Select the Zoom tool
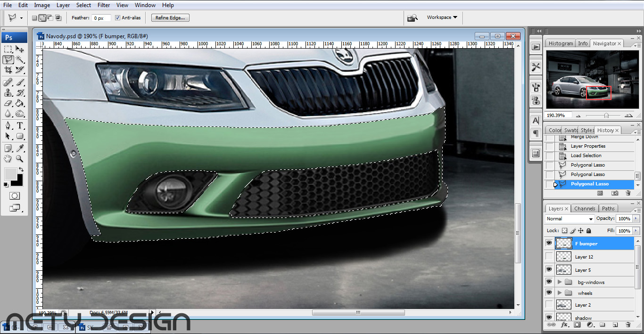 coord(20,159)
